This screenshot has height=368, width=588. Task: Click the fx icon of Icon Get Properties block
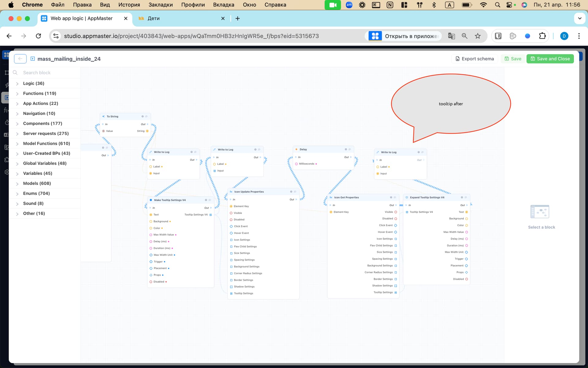331,197
